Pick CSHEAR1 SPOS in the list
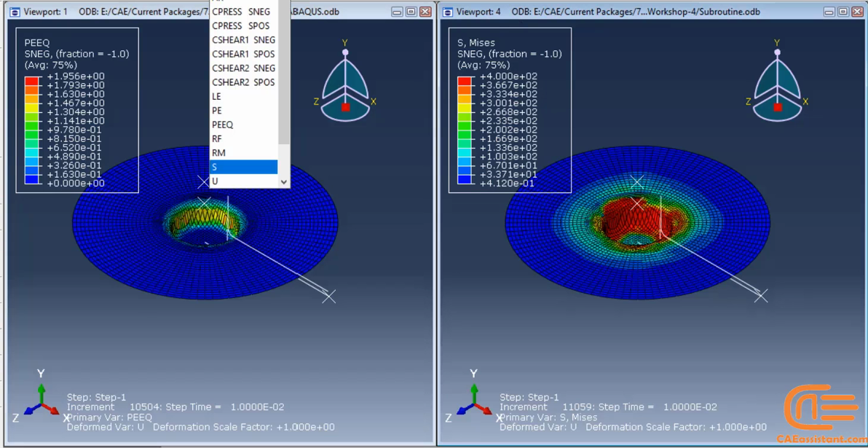The height and width of the screenshot is (448, 868). coord(243,54)
